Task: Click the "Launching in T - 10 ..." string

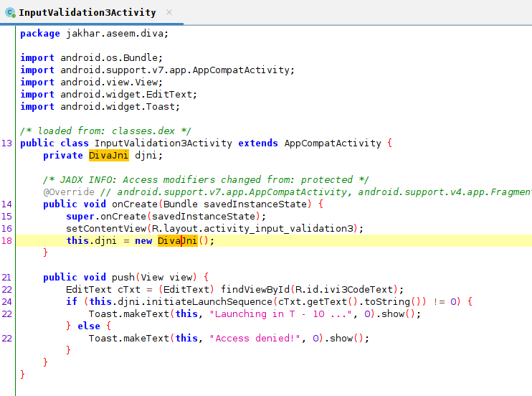Action: pos(280,313)
